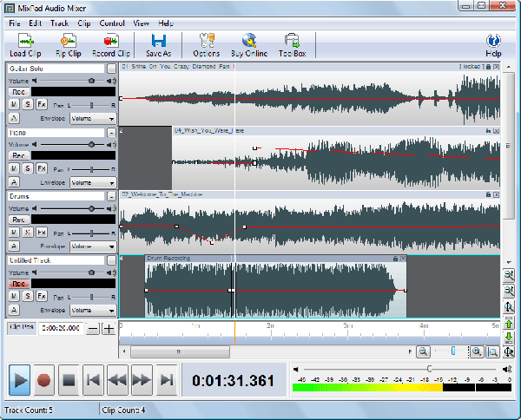Open the Track menu
This screenshot has height=420, width=521.
point(59,22)
